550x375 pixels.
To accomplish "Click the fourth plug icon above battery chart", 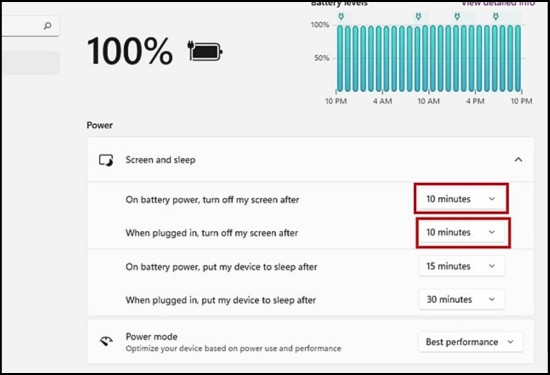I will click(x=495, y=16).
